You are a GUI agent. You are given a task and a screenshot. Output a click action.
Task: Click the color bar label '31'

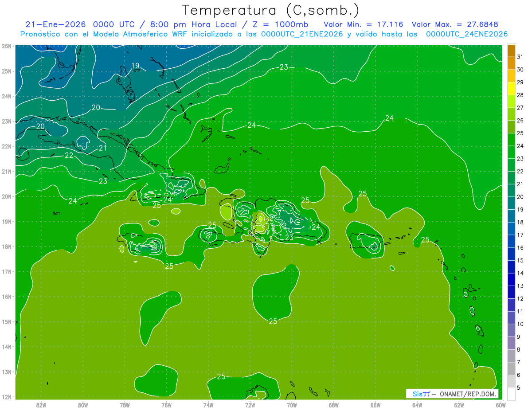click(x=520, y=57)
